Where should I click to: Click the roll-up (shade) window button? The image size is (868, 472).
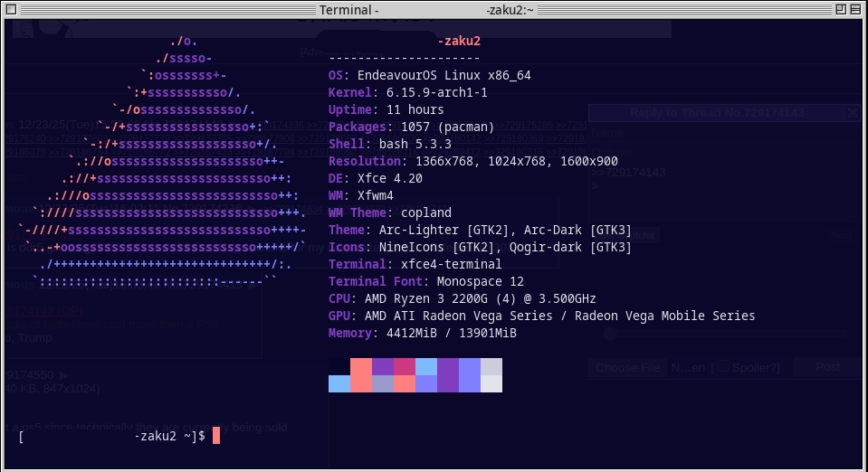(841, 9)
